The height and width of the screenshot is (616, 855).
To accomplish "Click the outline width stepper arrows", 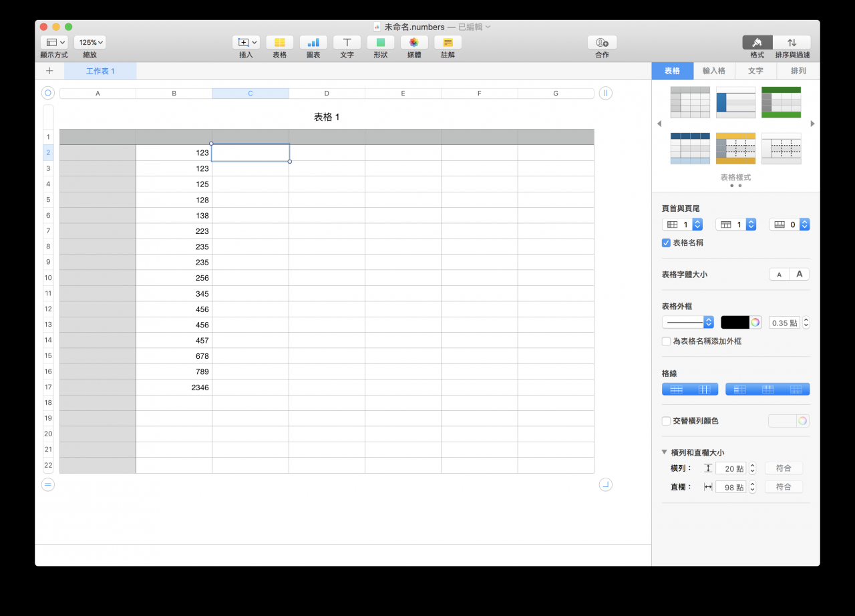I will pos(806,323).
